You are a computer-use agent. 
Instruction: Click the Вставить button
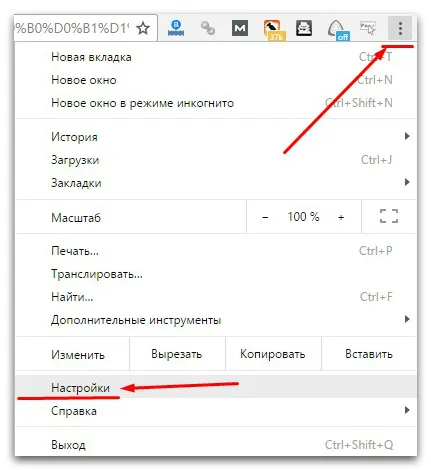[369, 354]
